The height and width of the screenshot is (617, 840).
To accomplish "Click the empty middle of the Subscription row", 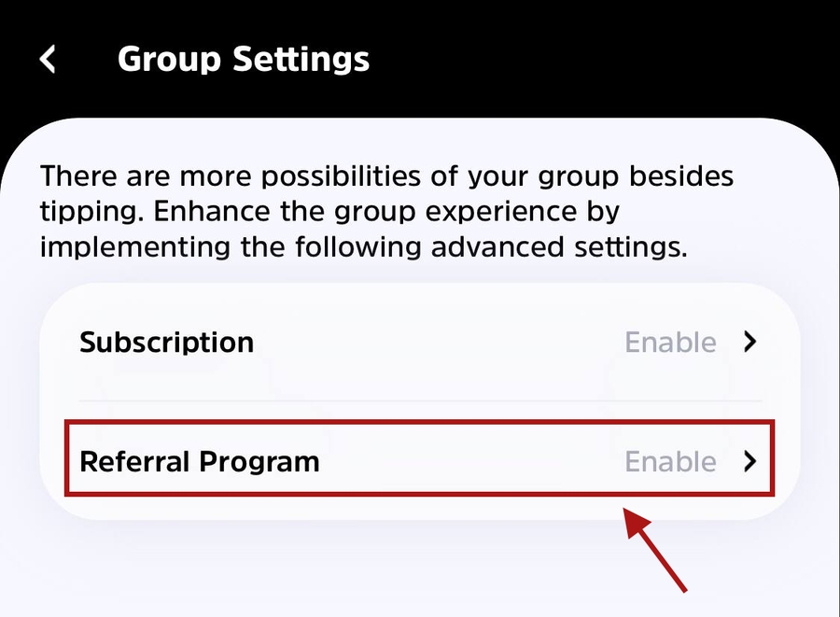I will 439,343.
